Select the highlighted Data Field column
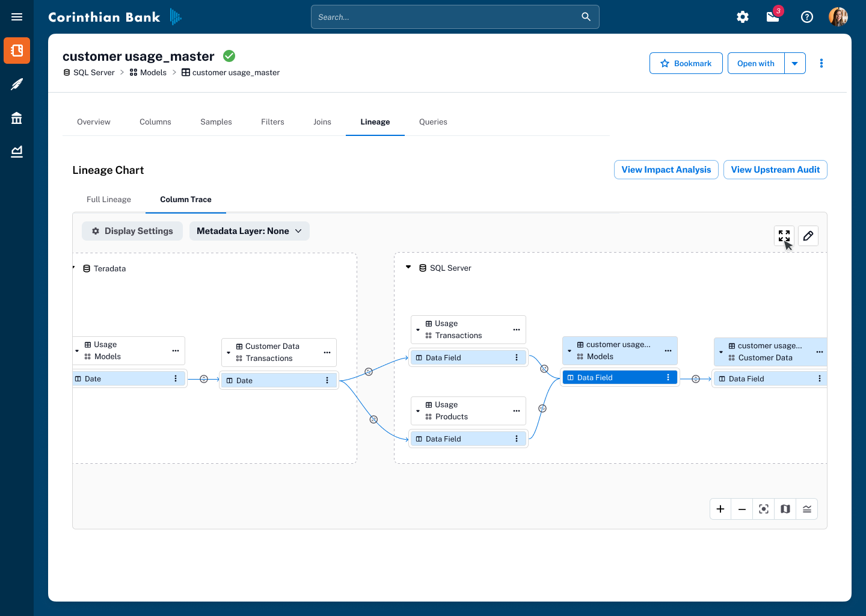The width and height of the screenshot is (866, 616). tap(619, 377)
